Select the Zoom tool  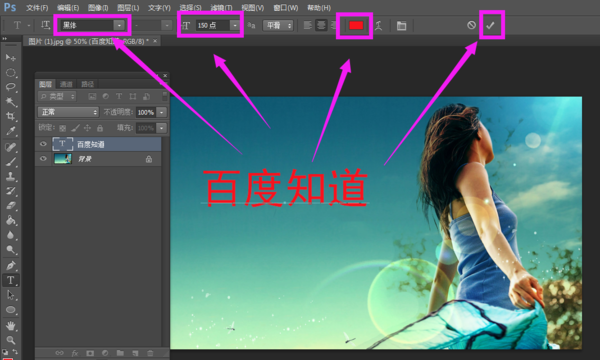click(x=10, y=340)
